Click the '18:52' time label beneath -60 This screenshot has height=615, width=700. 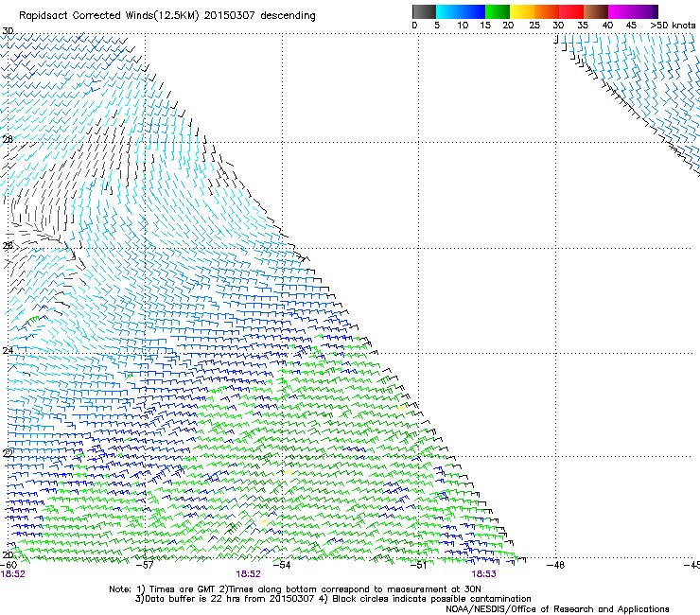[x=13, y=574]
